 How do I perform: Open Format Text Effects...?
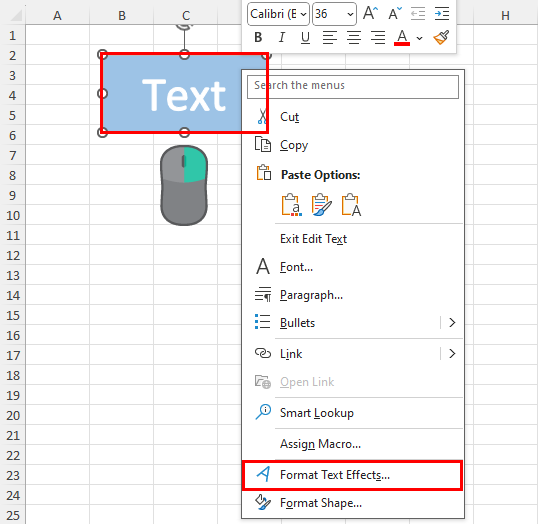(353, 475)
